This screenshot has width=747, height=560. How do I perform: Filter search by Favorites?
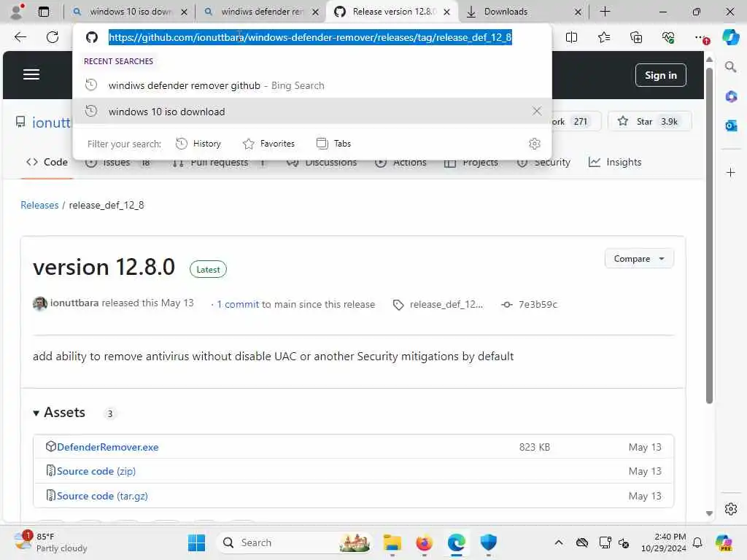268,144
